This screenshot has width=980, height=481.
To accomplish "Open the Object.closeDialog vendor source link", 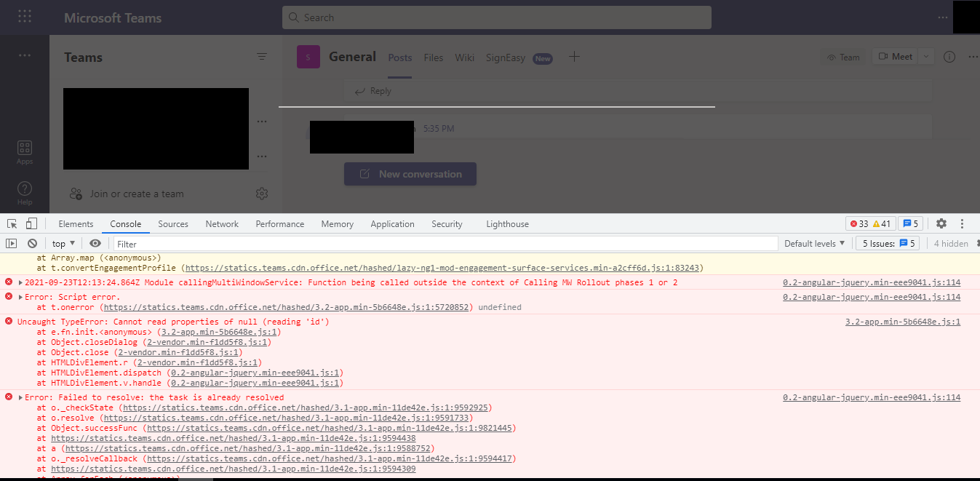I will (208, 342).
